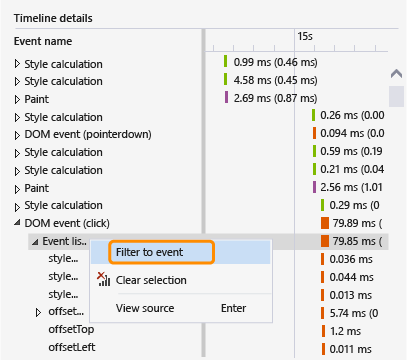Expand the Paint row at 2.69 ms
This screenshot has height=360, width=407.
(17, 99)
